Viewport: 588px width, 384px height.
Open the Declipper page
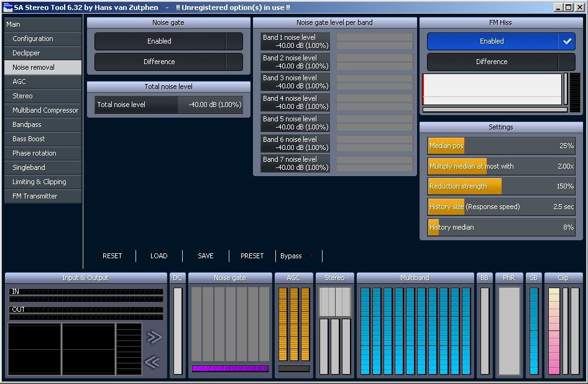43,53
